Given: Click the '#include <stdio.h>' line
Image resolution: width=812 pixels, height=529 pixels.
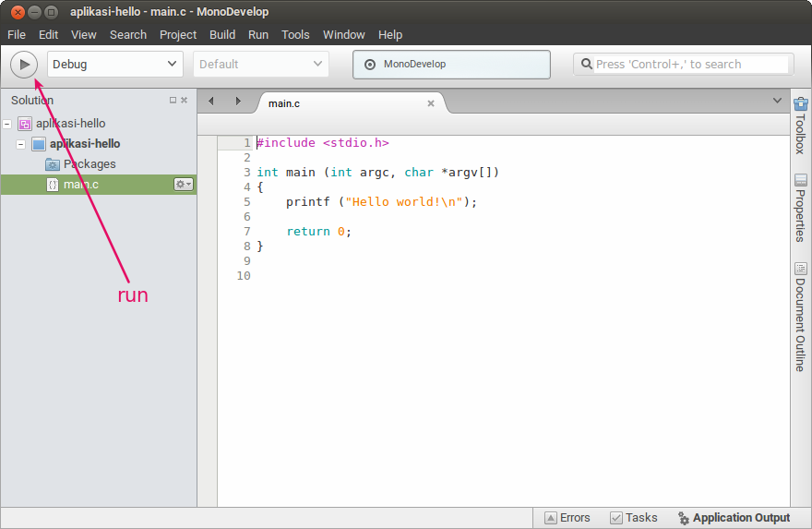Looking at the screenshot, I should 323,143.
